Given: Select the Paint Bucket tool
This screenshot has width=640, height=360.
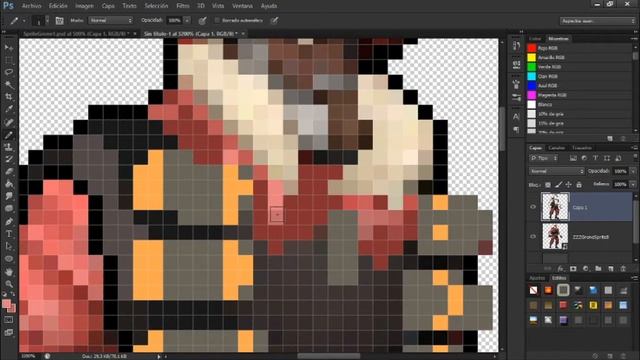Looking at the screenshot, I should pos(9,184).
